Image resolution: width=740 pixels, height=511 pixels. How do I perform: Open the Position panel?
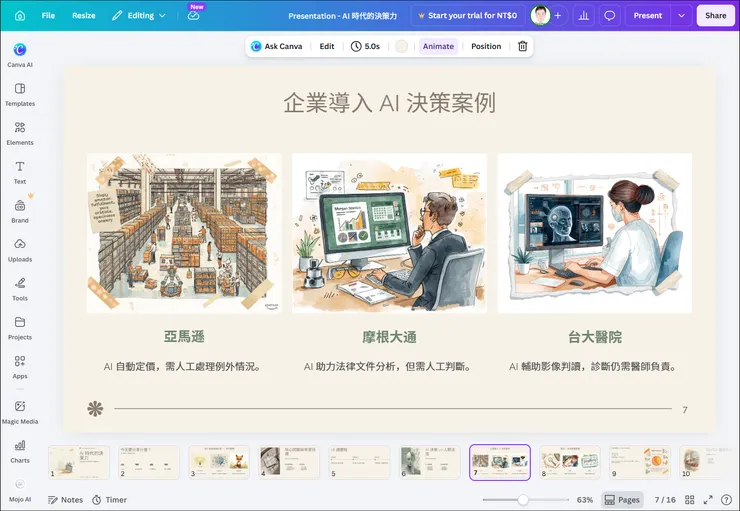(486, 46)
